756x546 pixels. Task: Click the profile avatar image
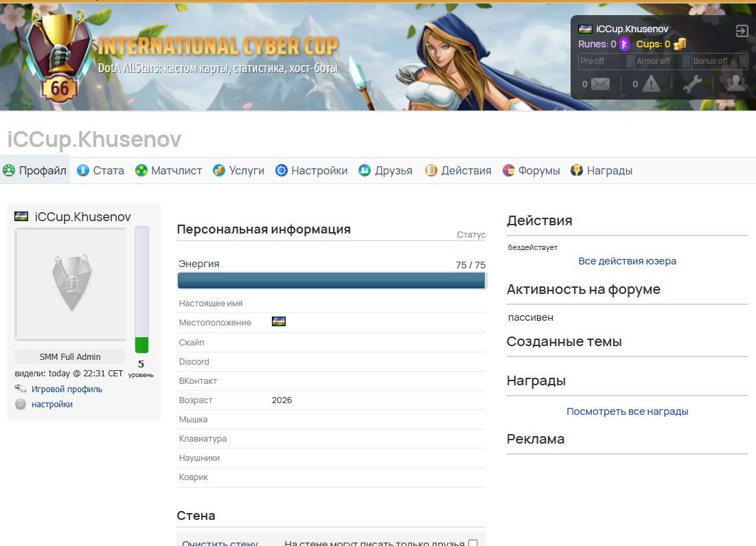coord(71,284)
